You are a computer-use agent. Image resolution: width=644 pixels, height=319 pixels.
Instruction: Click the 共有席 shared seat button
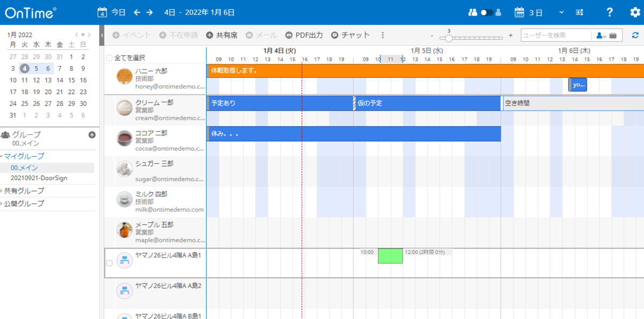[x=222, y=35]
